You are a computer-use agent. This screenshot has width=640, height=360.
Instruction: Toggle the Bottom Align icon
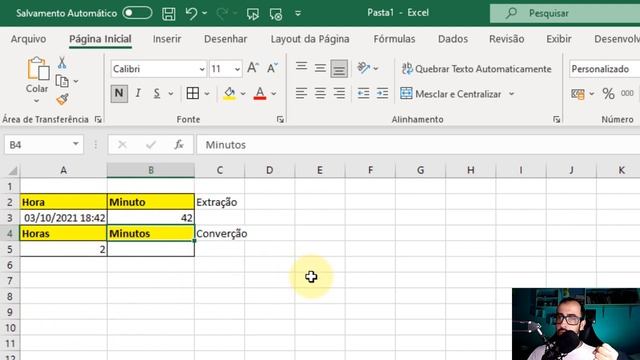(x=339, y=69)
